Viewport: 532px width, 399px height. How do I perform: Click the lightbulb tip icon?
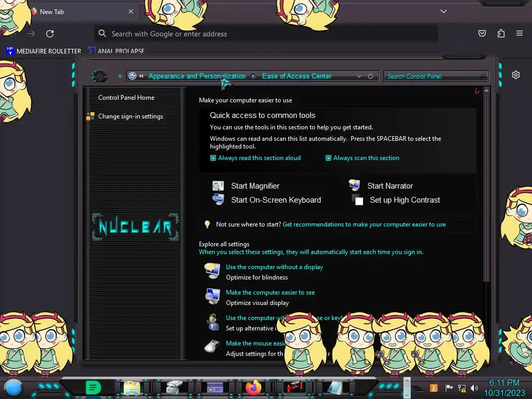[207, 224]
